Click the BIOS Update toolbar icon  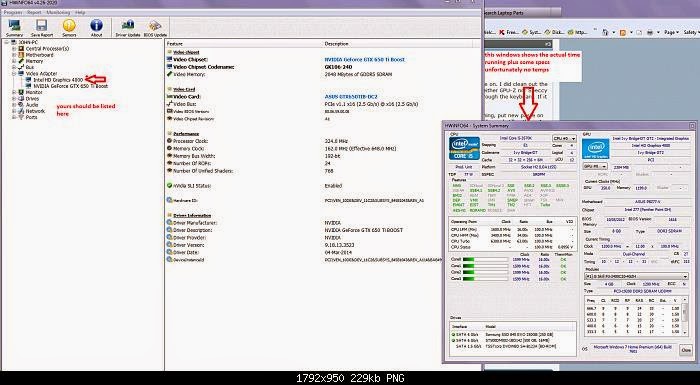(155, 28)
